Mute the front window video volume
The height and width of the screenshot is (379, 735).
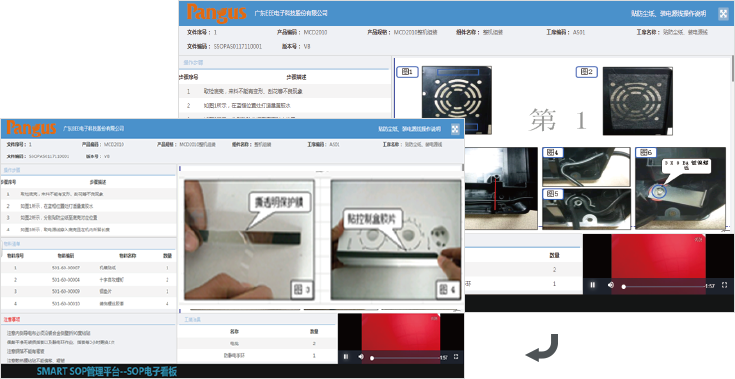coord(360,357)
